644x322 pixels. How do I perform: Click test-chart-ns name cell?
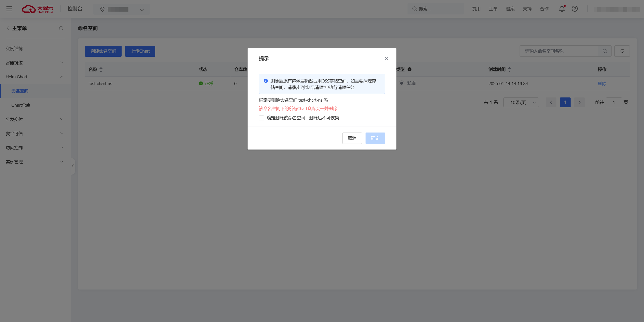100,84
